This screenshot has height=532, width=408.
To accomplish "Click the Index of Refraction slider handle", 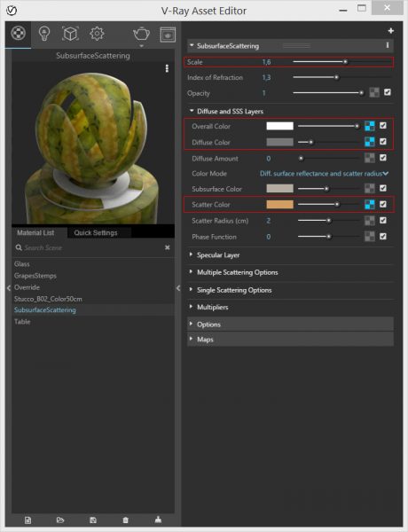I will click(336, 77).
